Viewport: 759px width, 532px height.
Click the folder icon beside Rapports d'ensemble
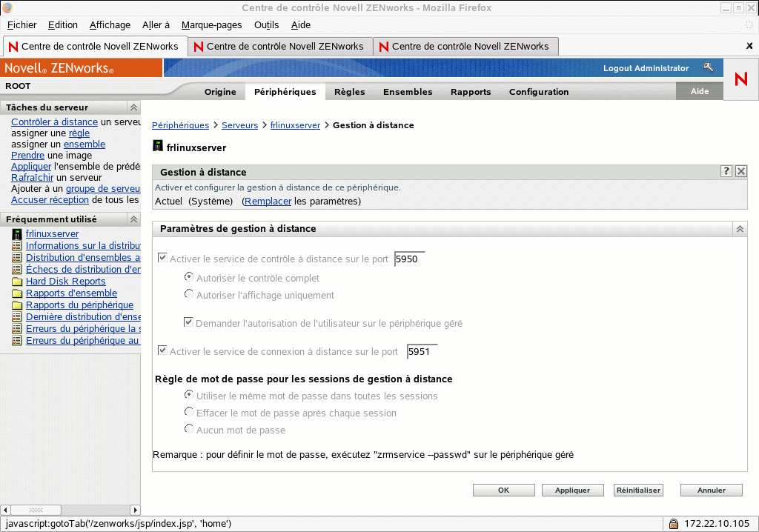tap(17, 293)
